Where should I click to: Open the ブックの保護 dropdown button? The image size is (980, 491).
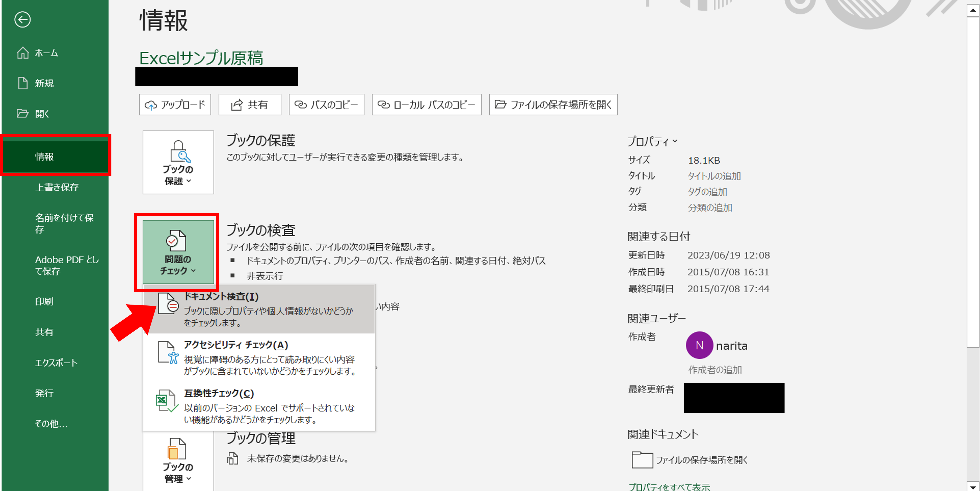[178, 163]
